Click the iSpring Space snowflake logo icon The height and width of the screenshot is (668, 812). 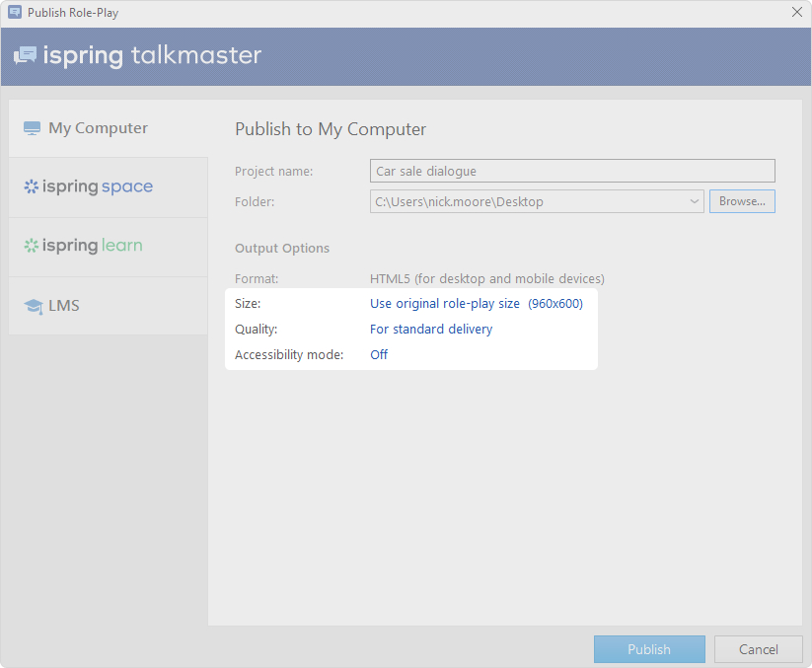(x=31, y=186)
